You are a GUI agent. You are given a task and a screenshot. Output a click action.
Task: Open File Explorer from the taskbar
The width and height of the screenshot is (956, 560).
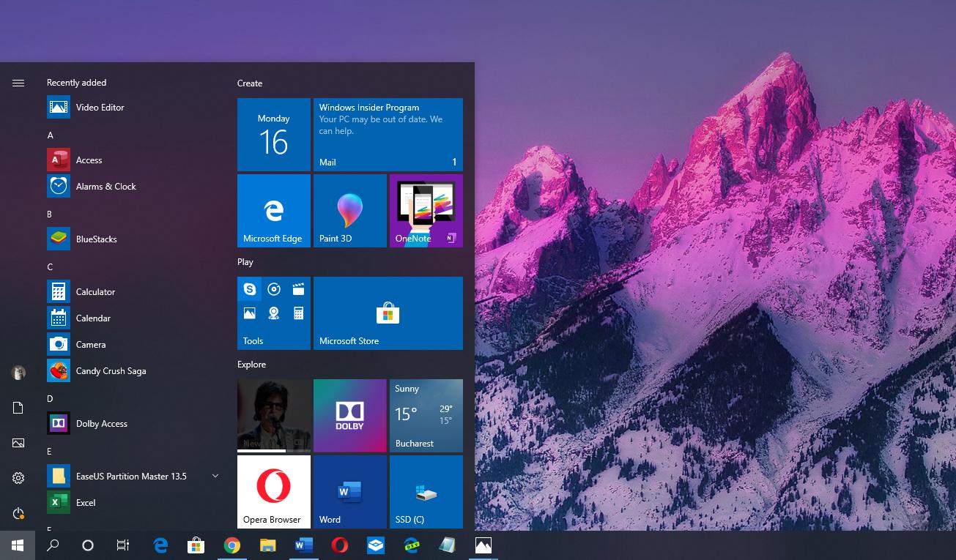[267, 545]
